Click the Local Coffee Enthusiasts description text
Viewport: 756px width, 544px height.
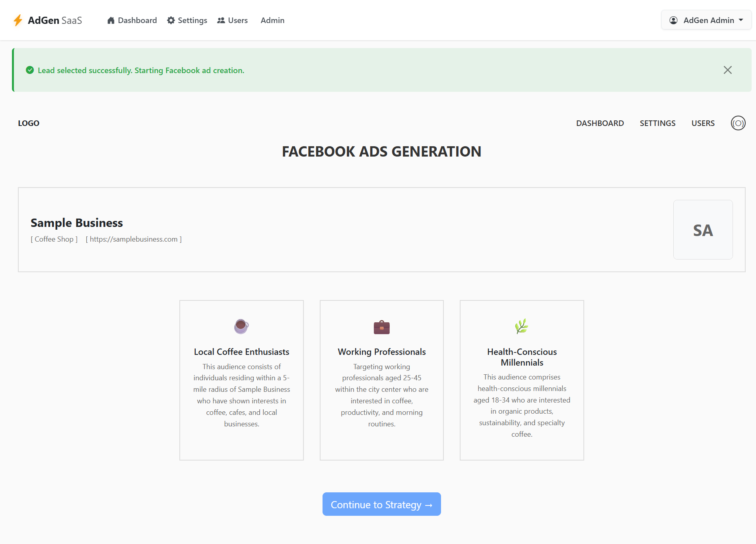pyautogui.click(x=241, y=395)
